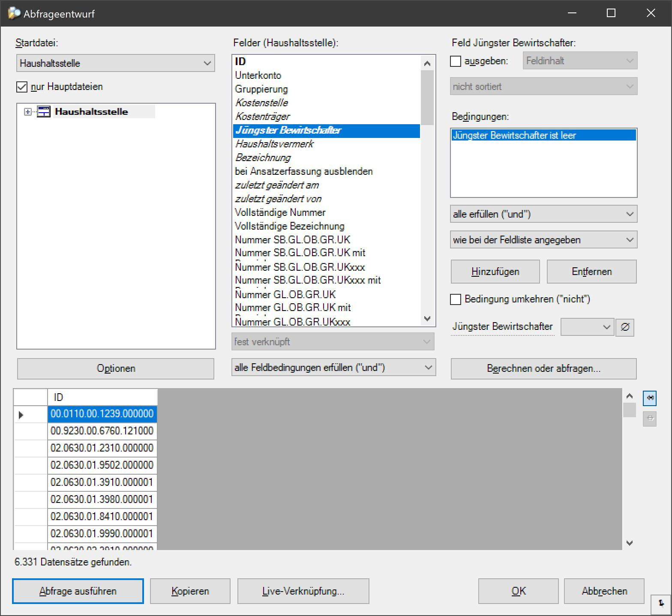Select result row 02.0630.01.3980.000001
The image size is (672, 616).
point(102,499)
